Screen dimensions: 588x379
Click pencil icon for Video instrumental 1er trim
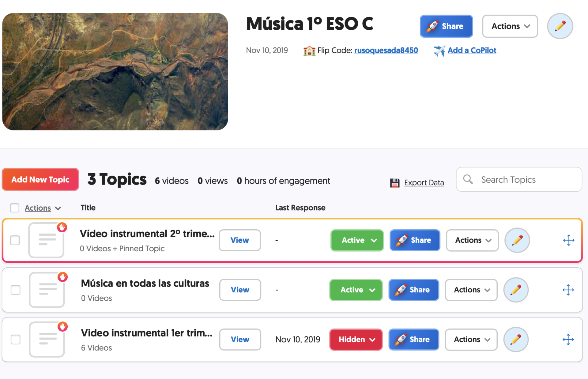516,339
